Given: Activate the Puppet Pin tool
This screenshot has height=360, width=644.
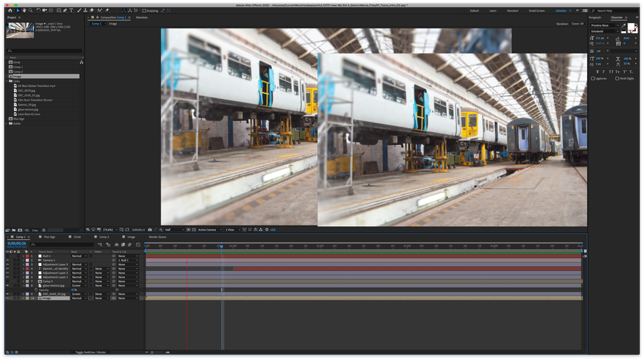Looking at the screenshot, I should [106, 10].
